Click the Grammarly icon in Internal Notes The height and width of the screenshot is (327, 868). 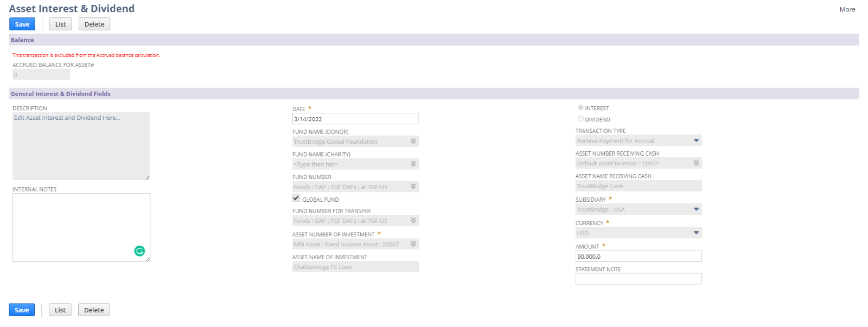point(139,251)
